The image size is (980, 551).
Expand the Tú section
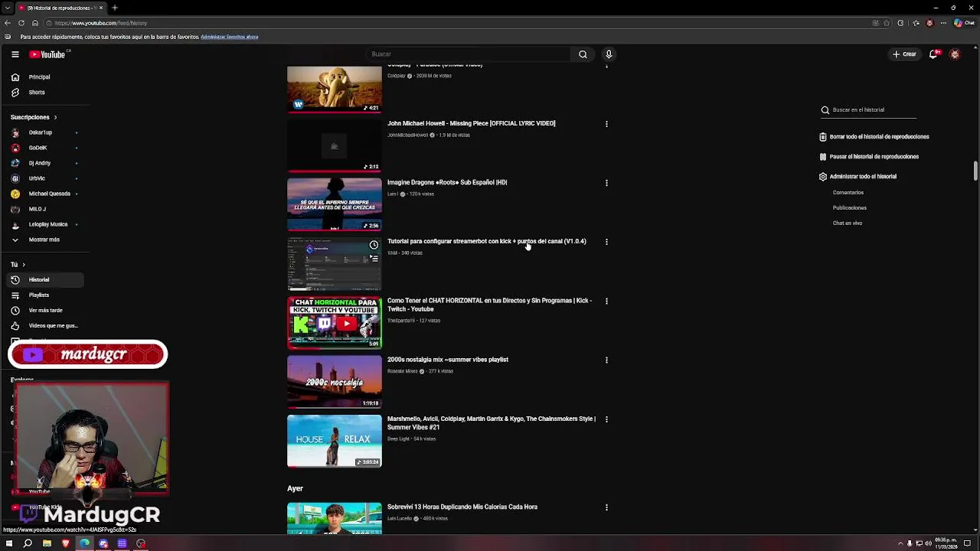pyautogui.click(x=18, y=265)
